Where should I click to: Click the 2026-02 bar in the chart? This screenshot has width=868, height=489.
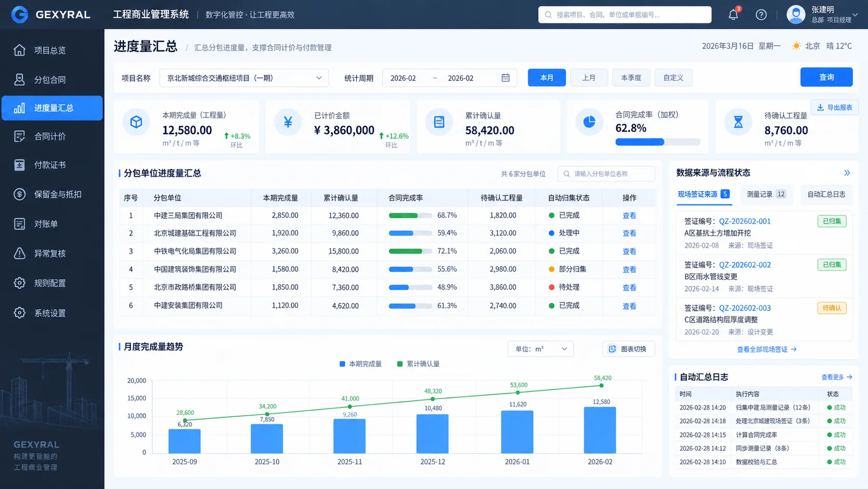pos(600,430)
